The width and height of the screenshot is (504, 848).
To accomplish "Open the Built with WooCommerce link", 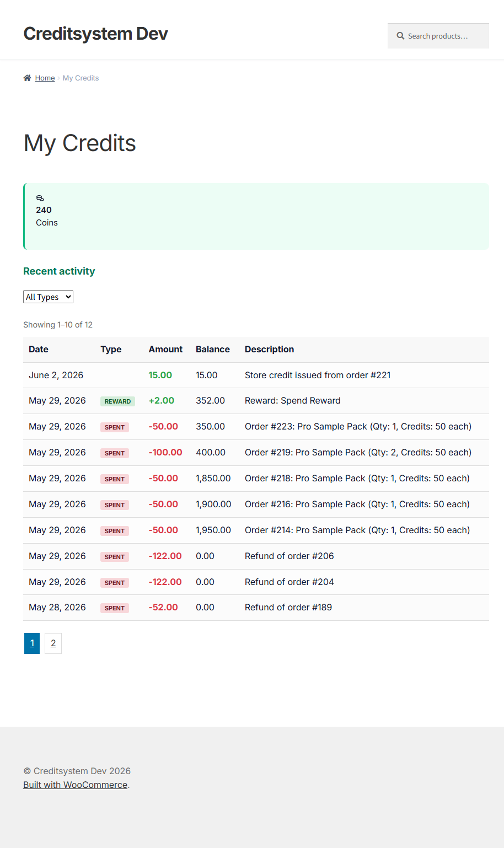I will pos(75,785).
